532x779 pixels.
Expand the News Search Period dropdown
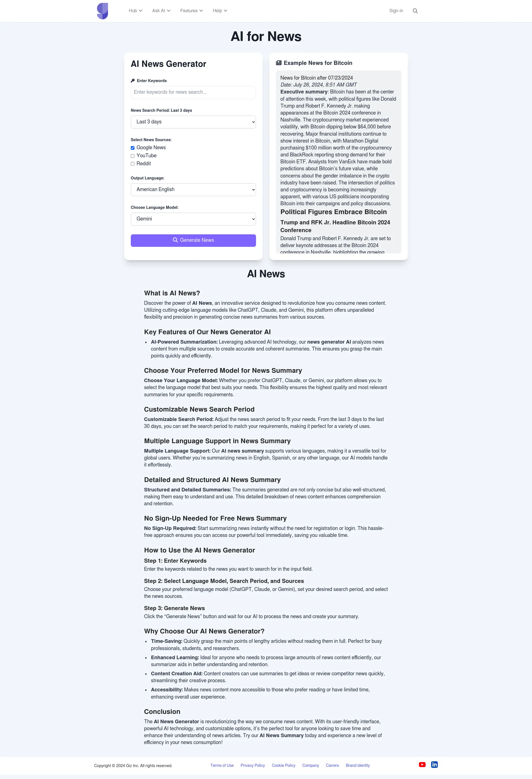pos(193,122)
